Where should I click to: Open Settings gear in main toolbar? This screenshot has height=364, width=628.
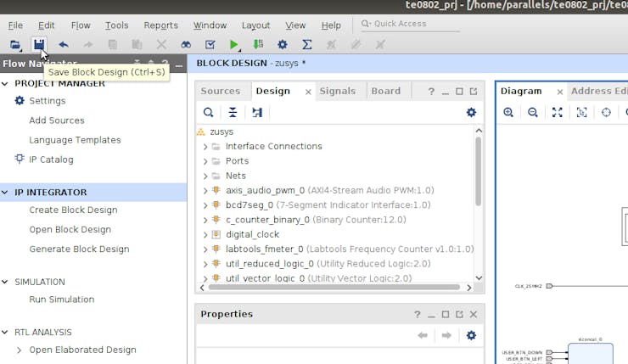pyautogui.click(x=283, y=44)
